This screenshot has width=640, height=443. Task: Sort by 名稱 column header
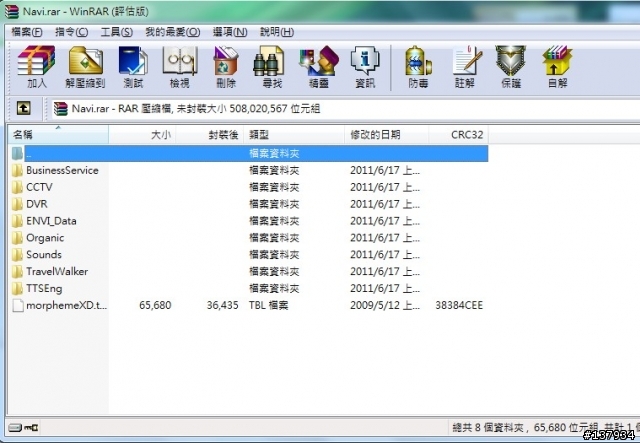coord(58,134)
